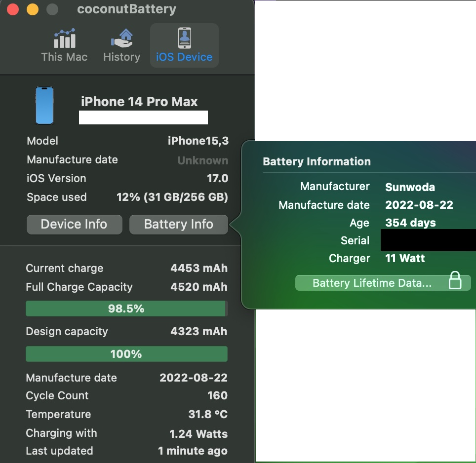
Task: Click the lock icon on Battery Lifetime Data
Action: point(455,280)
